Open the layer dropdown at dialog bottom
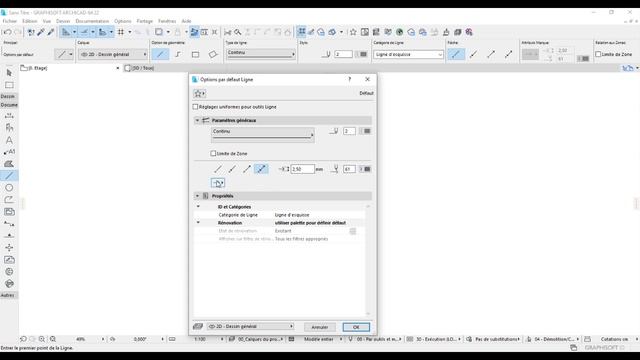Screen dimensions: 640x360 tap(251, 327)
